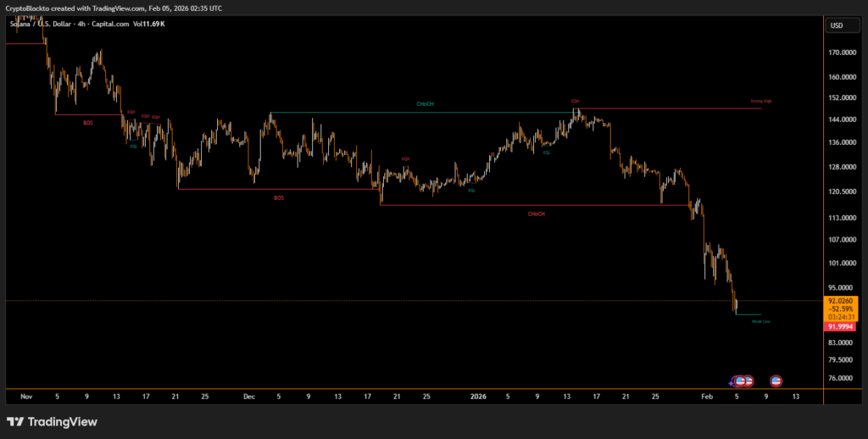Screen dimensions: 868x439
Task: Click the Feb marker on the time axis
Action: click(707, 396)
